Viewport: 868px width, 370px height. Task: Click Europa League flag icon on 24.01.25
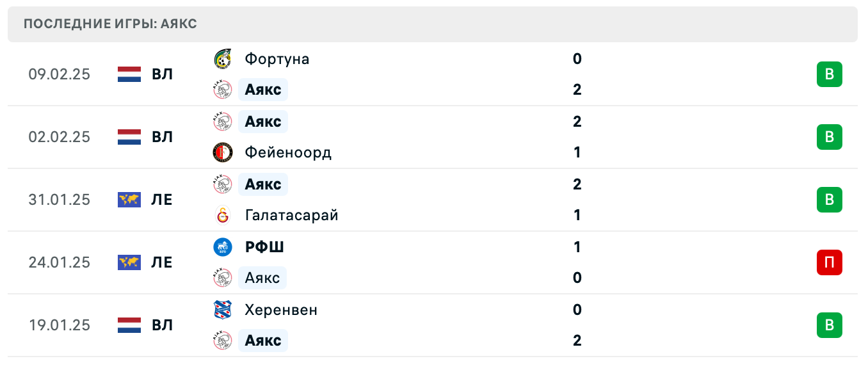(129, 262)
